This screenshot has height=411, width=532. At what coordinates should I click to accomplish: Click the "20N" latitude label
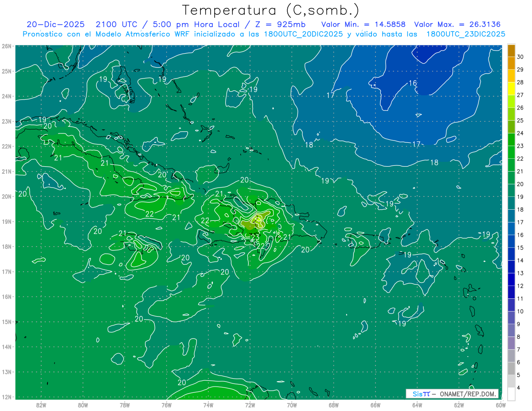(x=7, y=196)
